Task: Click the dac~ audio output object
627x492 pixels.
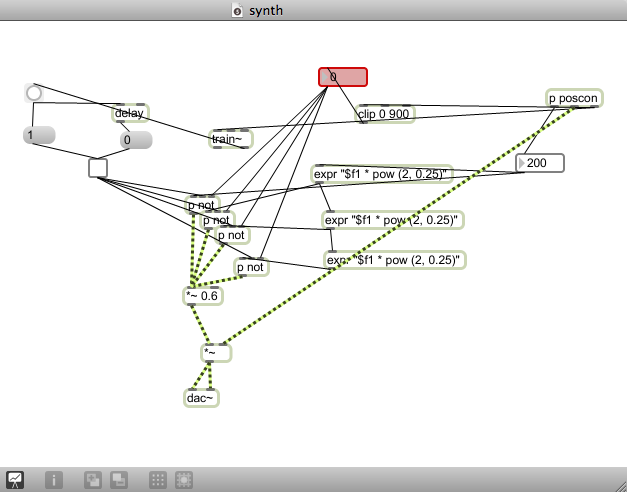Action: click(202, 398)
